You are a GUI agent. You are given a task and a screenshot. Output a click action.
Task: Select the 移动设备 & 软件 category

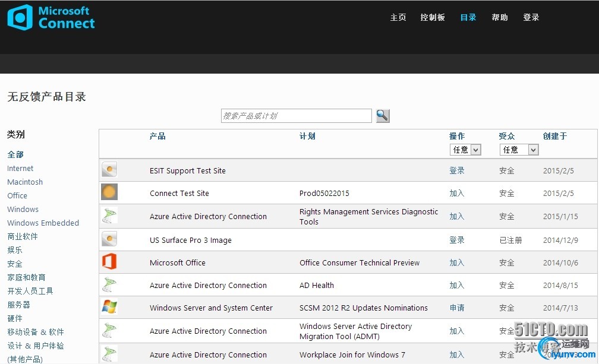coord(36,332)
